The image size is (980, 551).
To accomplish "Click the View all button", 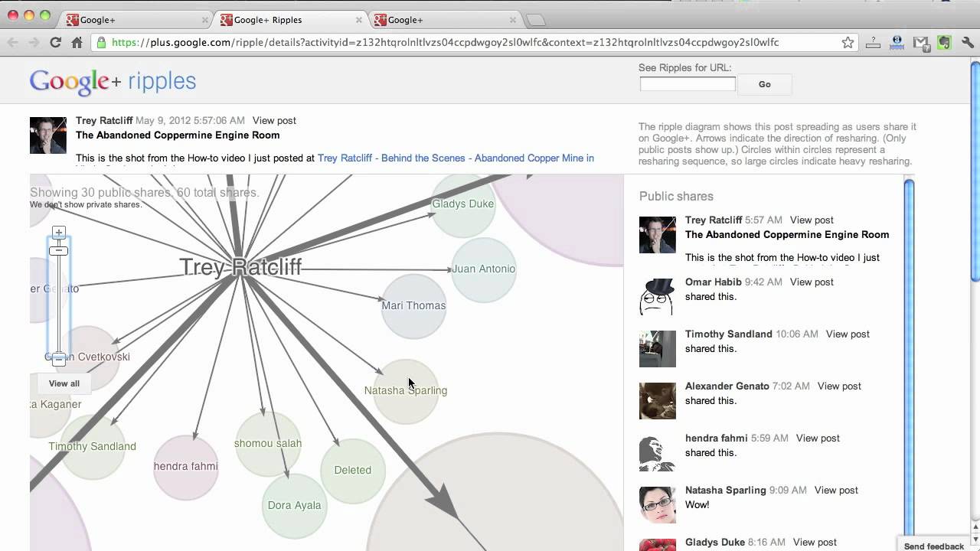I will click(x=64, y=383).
